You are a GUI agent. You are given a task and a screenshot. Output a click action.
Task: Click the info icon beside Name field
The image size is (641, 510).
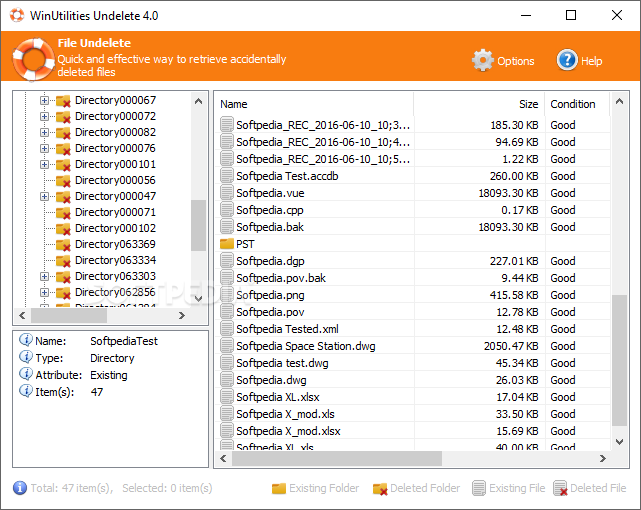click(x=26, y=340)
